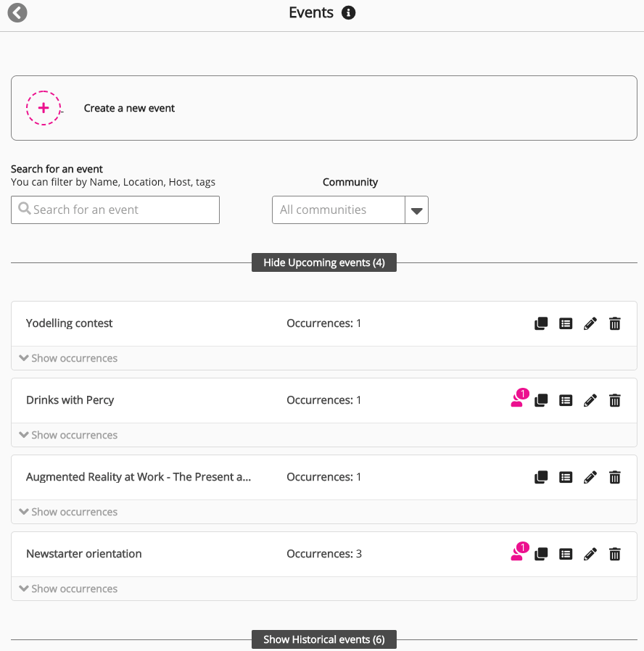Click the back arrow icon
Image resolution: width=644 pixels, height=651 pixels.
coord(17,13)
